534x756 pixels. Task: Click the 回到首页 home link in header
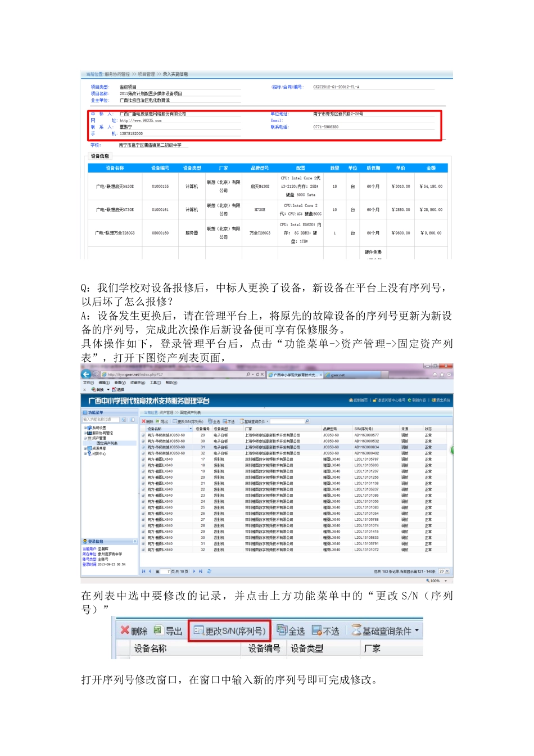[358, 400]
